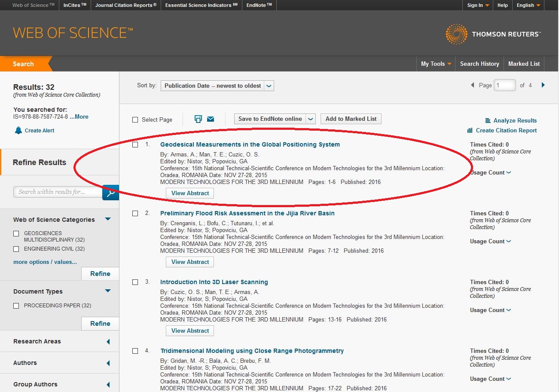
Task: Expand the Research Areas section
Action: pos(108,342)
